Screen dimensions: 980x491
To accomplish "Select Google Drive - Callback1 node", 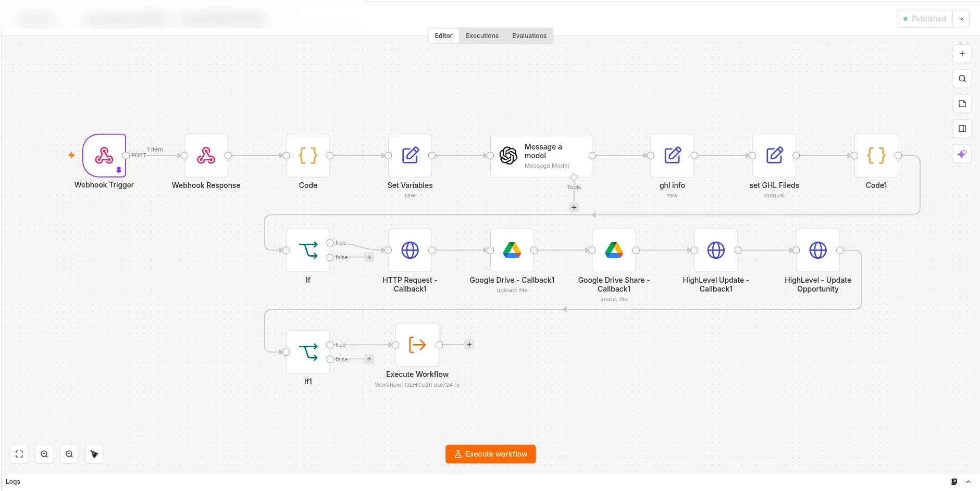I will 512,250.
